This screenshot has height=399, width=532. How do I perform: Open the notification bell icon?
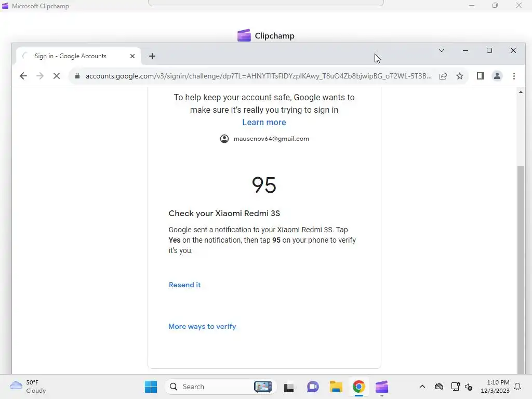(x=517, y=387)
